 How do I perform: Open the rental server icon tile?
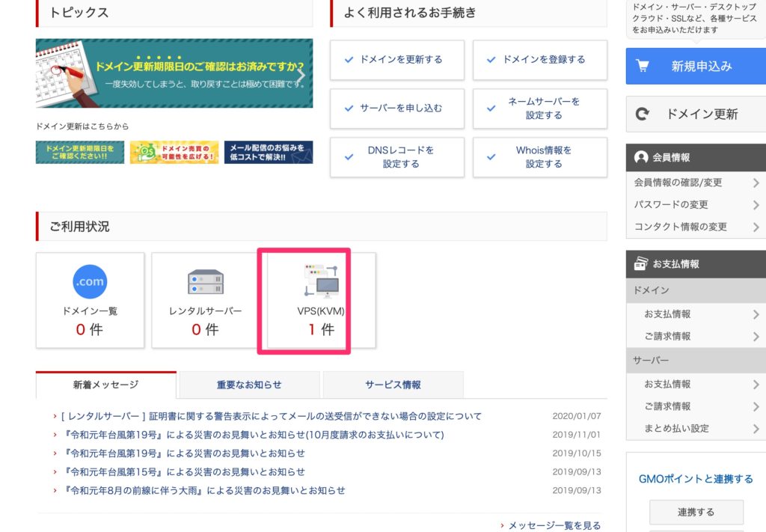(x=206, y=282)
